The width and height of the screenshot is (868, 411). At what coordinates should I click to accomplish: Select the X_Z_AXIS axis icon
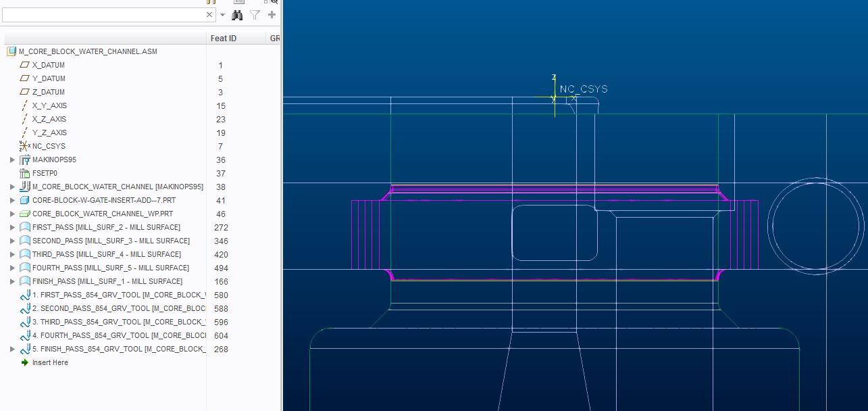25,119
